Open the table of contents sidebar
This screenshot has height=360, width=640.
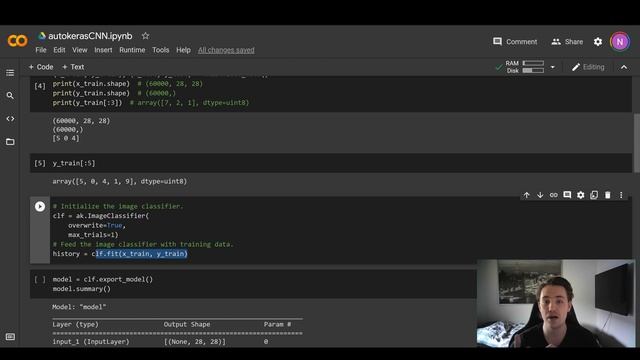pos(10,73)
